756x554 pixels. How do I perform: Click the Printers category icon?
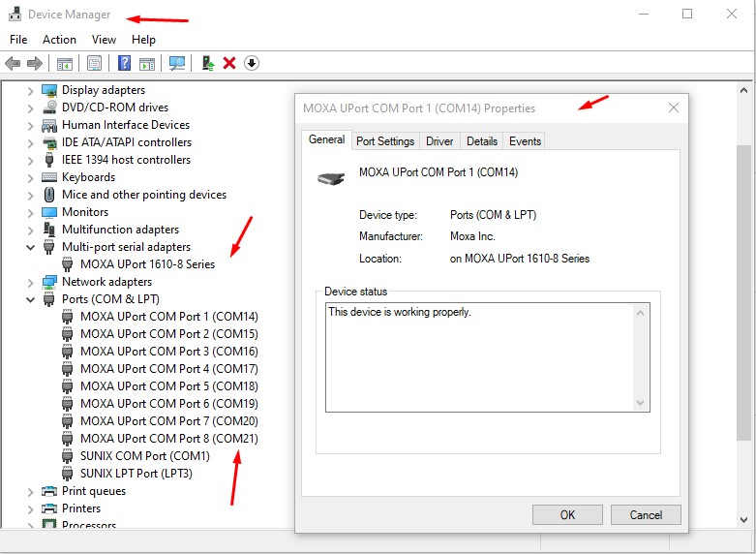(x=49, y=508)
